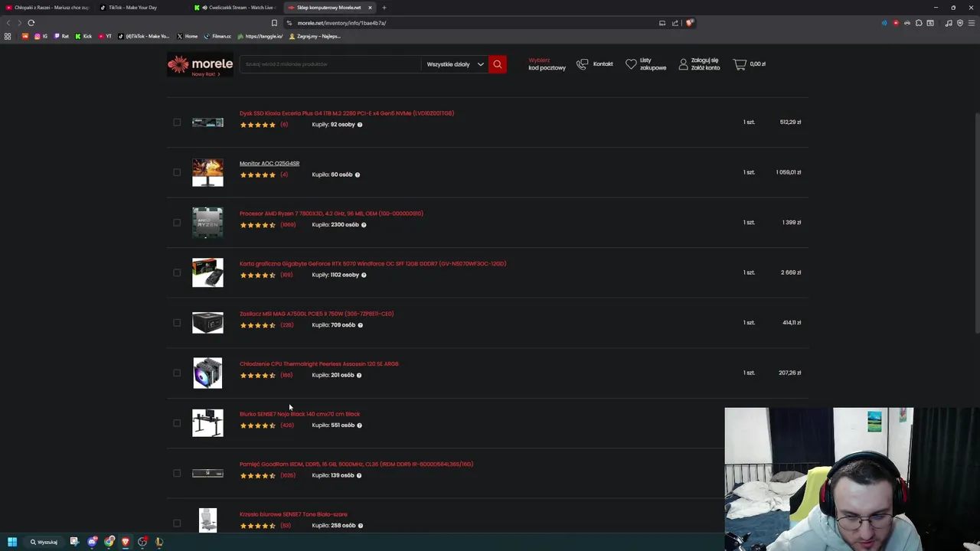The image size is (980, 551).
Task: Tick checkbox for Kioxia Exceria Plus SSD
Action: [177, 122]
